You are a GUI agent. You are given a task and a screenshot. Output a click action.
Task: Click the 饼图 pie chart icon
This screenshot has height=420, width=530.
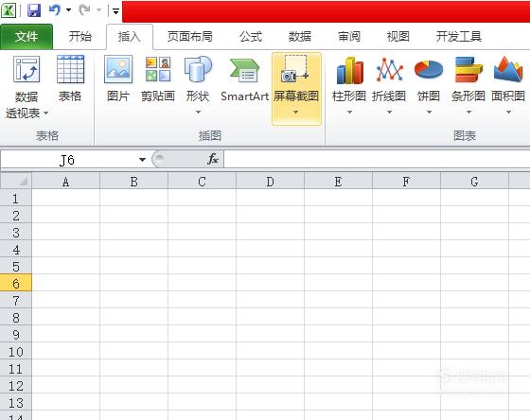429,70
